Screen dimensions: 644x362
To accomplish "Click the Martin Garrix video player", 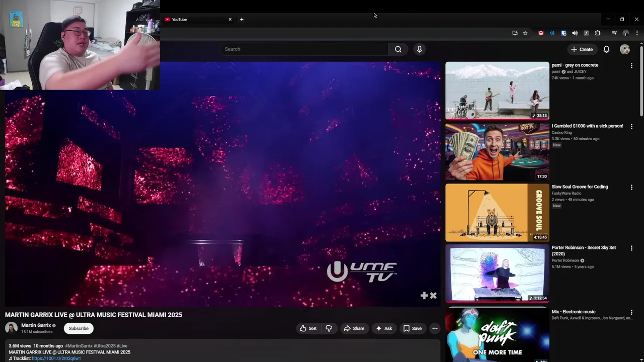I will (x=222, y=184).
